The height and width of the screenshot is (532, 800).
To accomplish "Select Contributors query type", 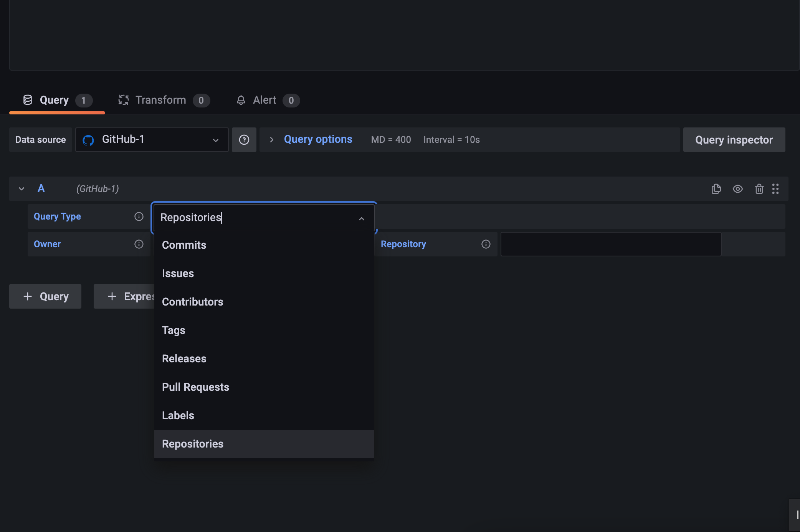I will click(x=264, y=302).
